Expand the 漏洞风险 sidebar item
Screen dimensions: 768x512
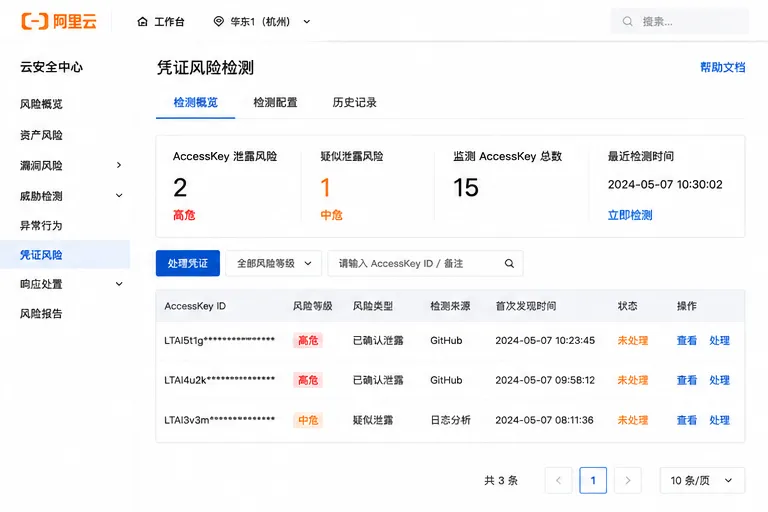119,165
